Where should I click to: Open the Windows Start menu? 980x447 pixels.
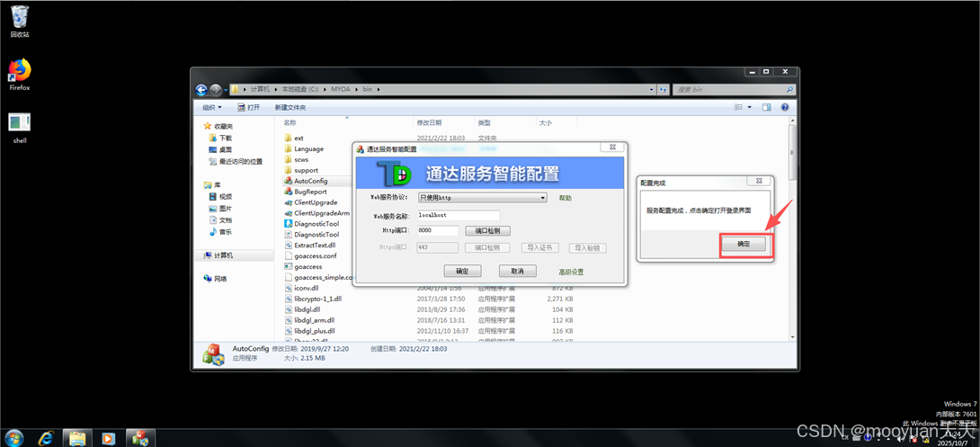click(13, 438)
